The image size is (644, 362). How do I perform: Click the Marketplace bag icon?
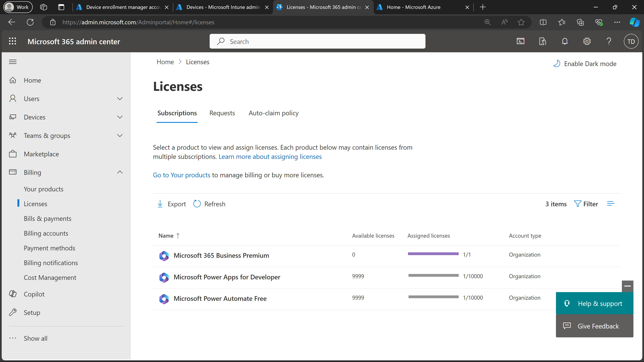point(13,154)
